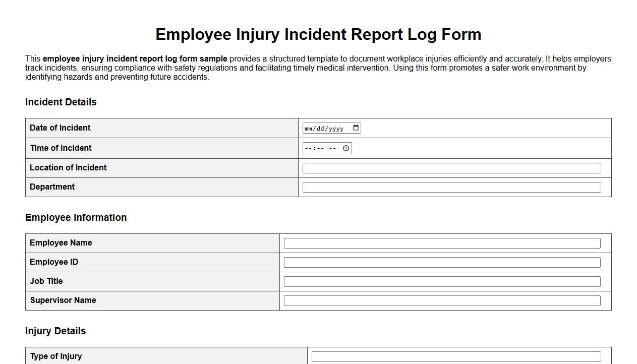
Task: Open the clock picker for Time of Incident
Action: (345, 148)
